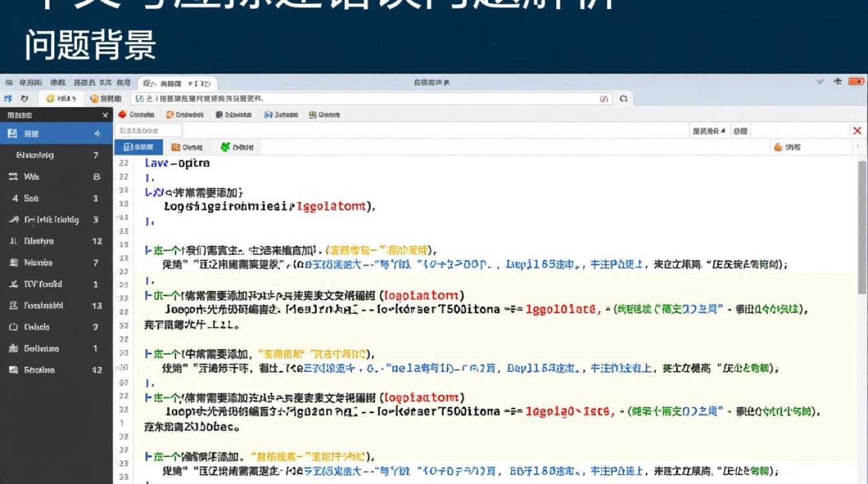Click the refresh icon next to blue icon
This screenshot has width=868, height=484.
coord(25,98)
